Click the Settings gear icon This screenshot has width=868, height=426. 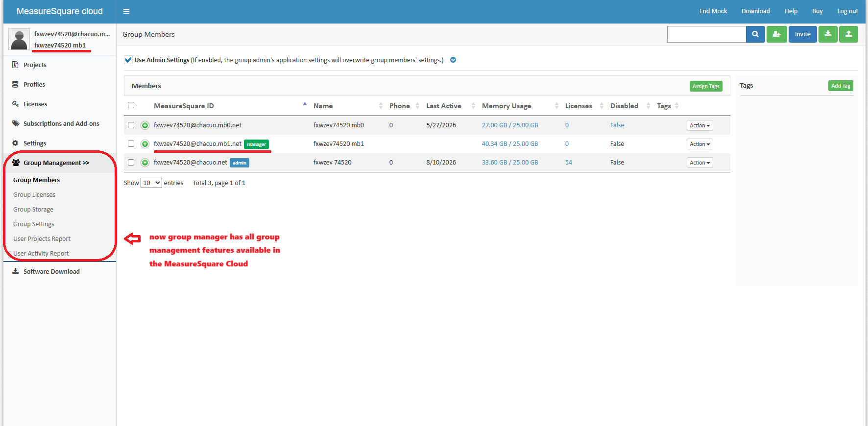tap(15, 143)
